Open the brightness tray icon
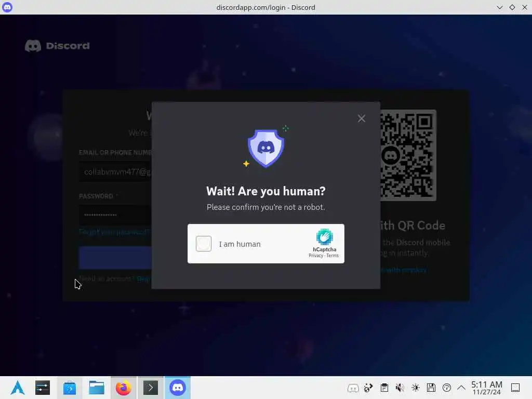Viewport: 532px width, 399px height. click(x=416, y=388)
